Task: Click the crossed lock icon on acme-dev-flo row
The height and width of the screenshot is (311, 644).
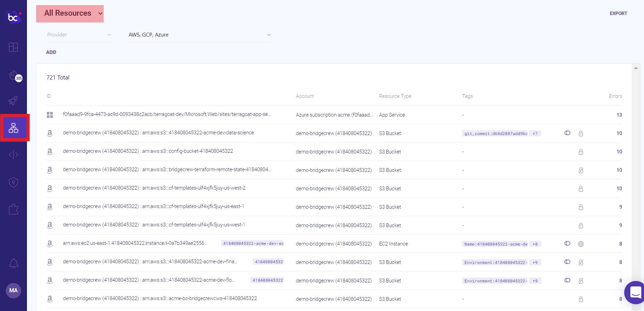Action: pos(581,281)
